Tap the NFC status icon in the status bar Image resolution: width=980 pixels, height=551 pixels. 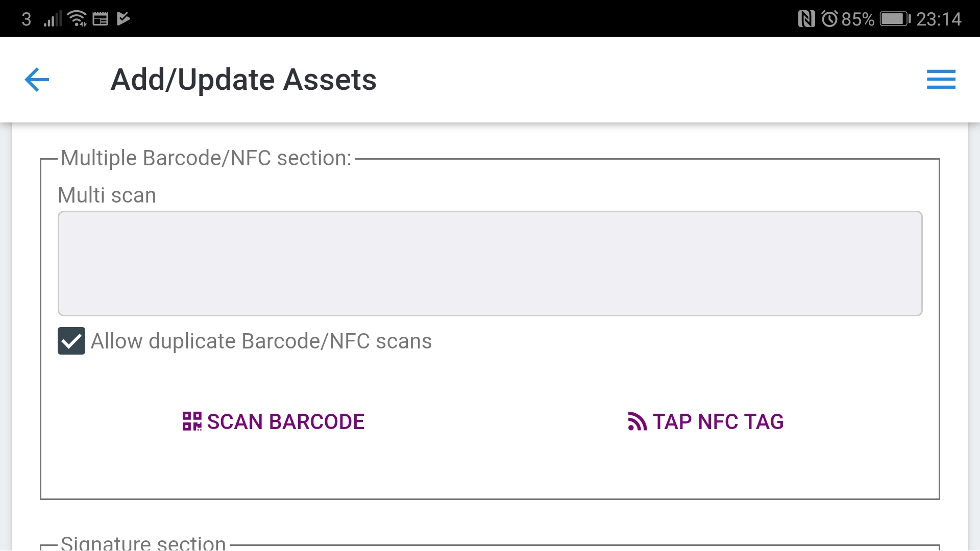[x=807, y=18]
